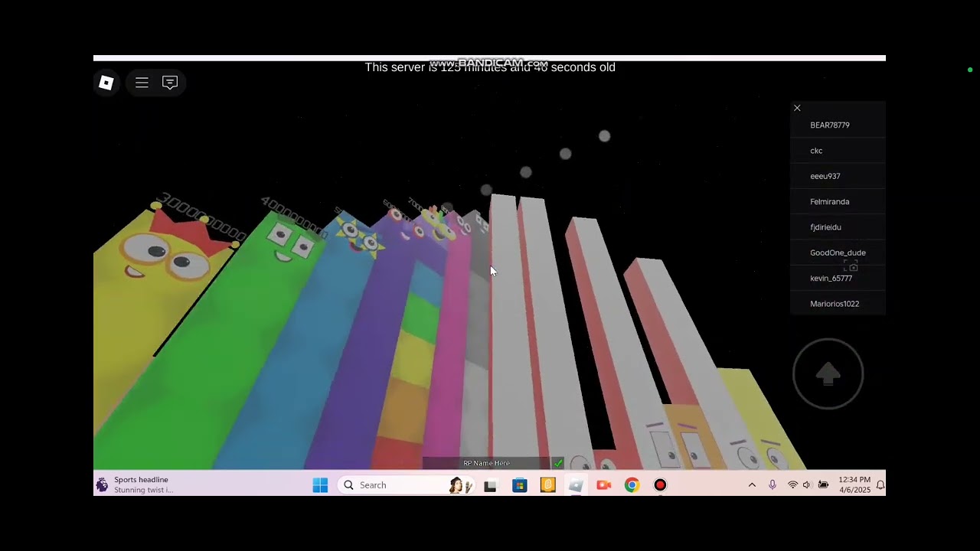Expand the hidden system tray icons
Image resolution: width=980 pixels, height=551 pixels.
(x=752, y=485)
